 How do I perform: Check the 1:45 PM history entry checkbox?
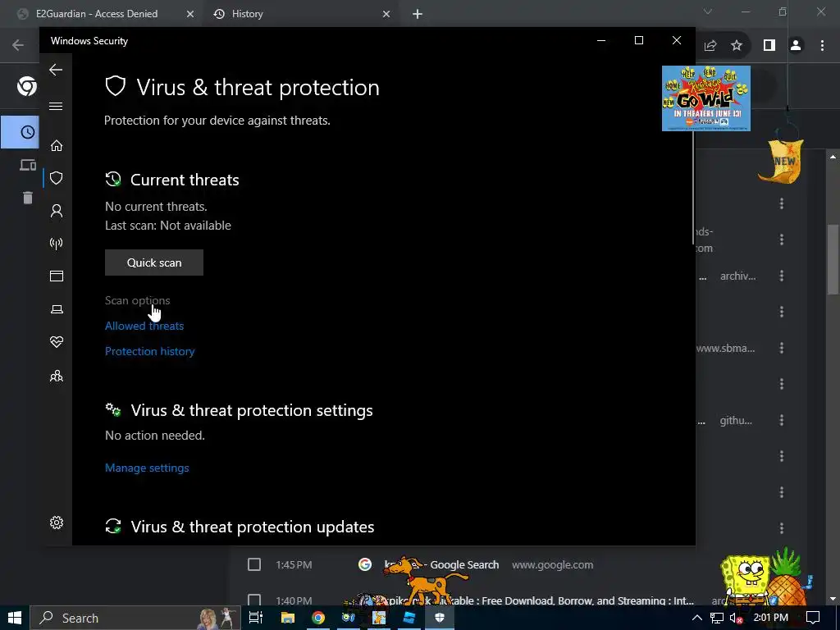coord(254,564)
